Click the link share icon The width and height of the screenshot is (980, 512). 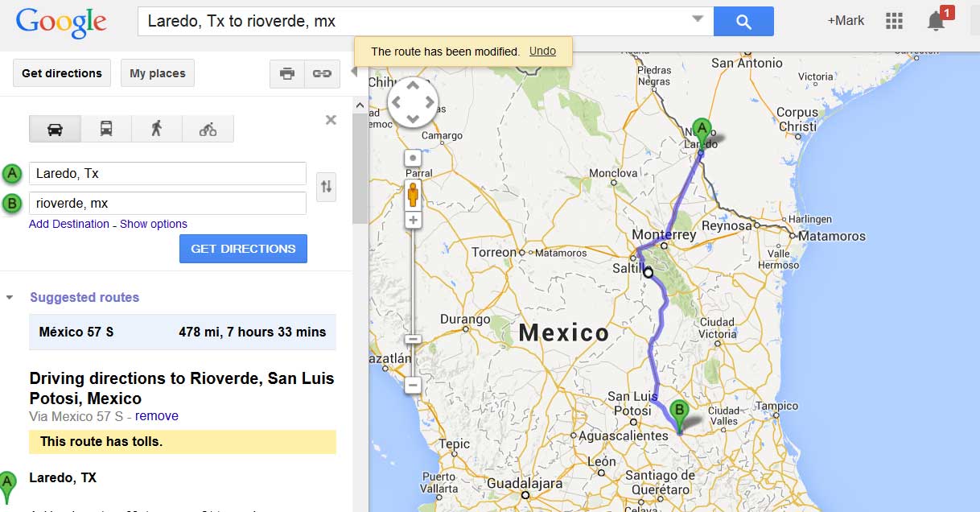[322, 73]
